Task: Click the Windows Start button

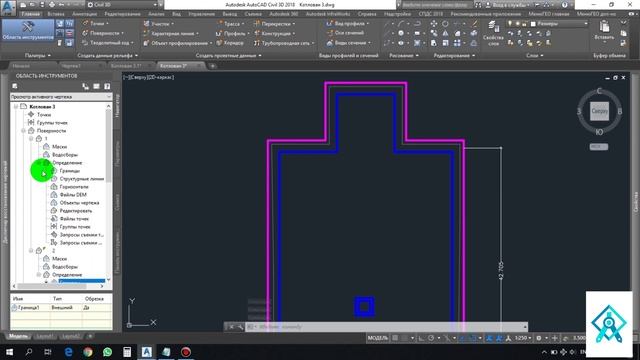Action: [x=9, y=352]
